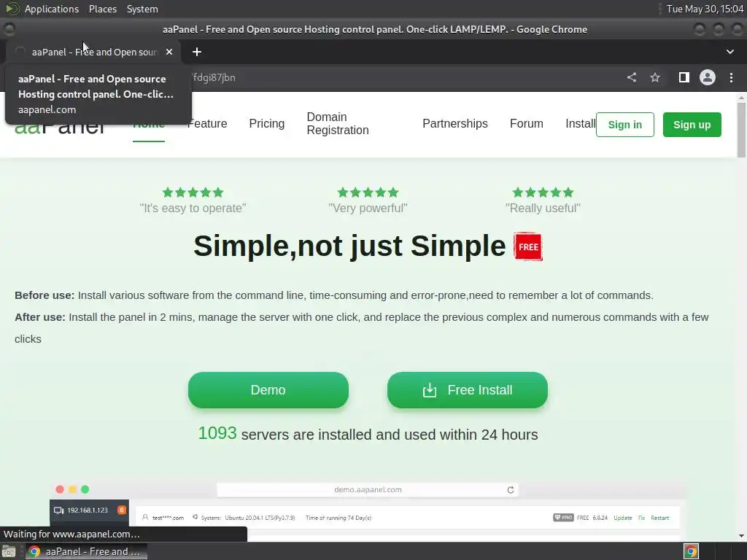Click the Chrome tray icon in bottom panel
Viewport: 747px width, 560px height.
coord(692,551)
